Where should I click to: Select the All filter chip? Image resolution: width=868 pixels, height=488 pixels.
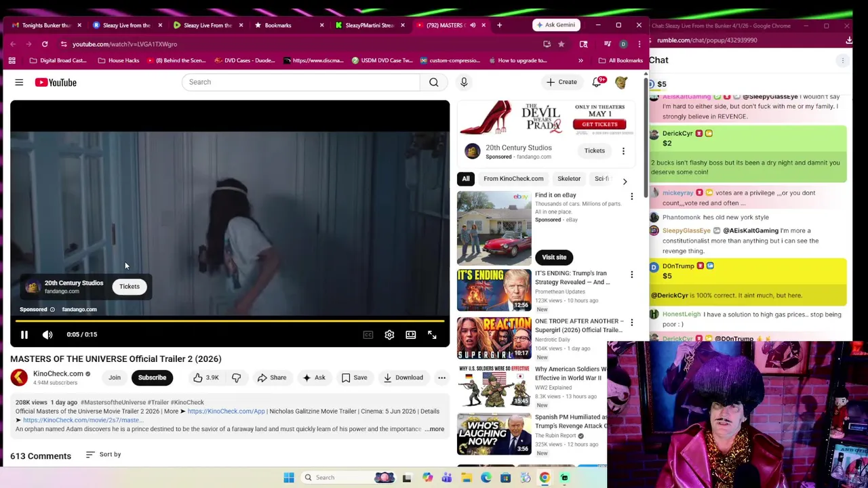click(466, 178)
